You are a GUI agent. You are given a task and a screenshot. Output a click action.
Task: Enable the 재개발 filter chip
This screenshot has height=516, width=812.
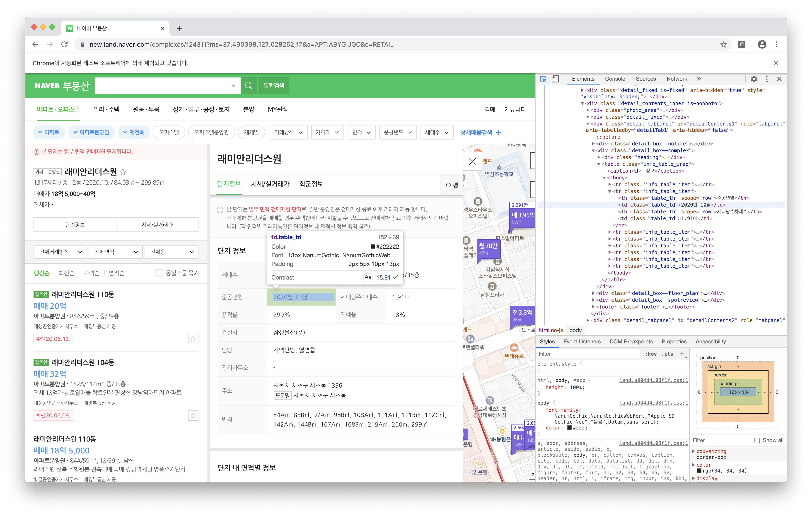click(251, 133)
